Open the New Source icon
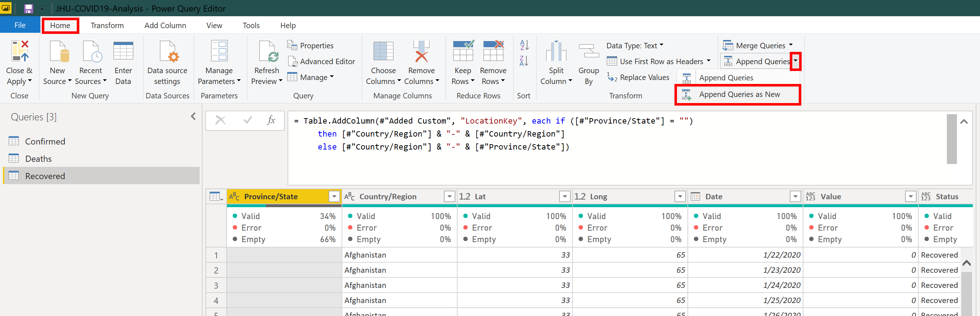This screenshot has width=980, height=316. [59, 51]
